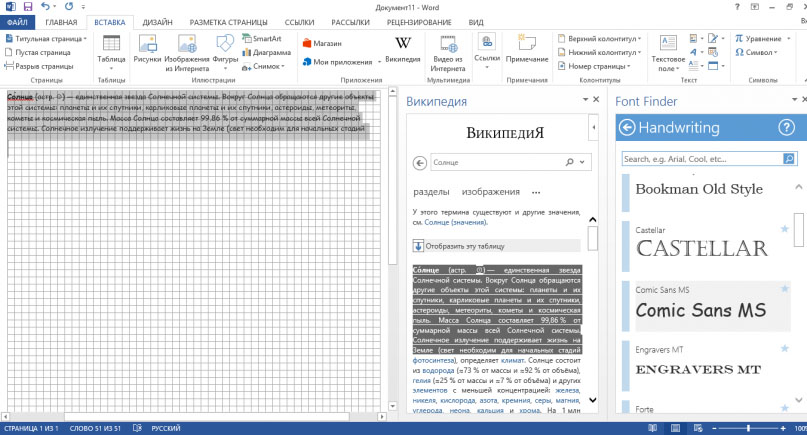
Task: Click zoom out minus button
Action: click(x=714, y=428)
